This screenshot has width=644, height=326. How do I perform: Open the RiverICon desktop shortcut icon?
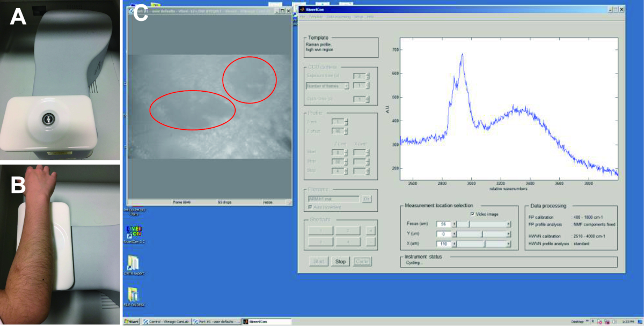pyautogui.click(x=132, y=232)
